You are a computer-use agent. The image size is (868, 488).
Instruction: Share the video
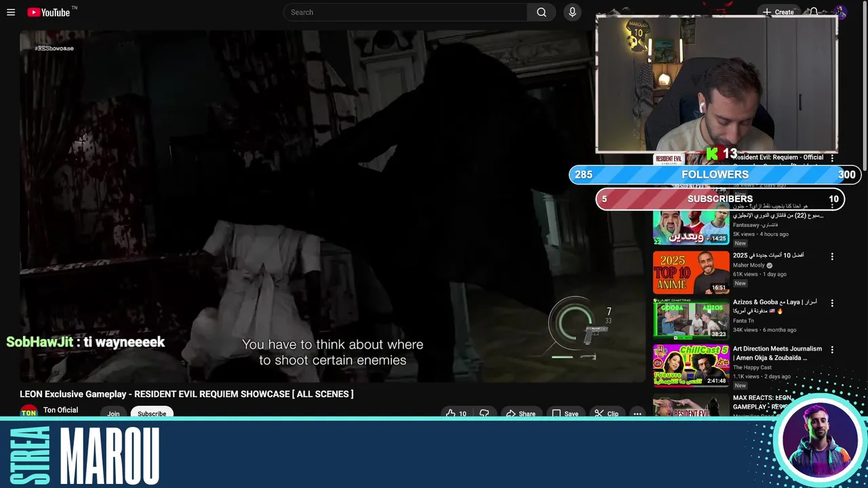[x=520, y=413]
